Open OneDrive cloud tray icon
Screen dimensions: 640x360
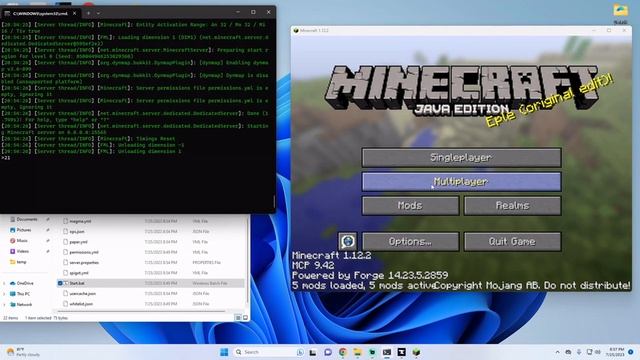[568, 352]
